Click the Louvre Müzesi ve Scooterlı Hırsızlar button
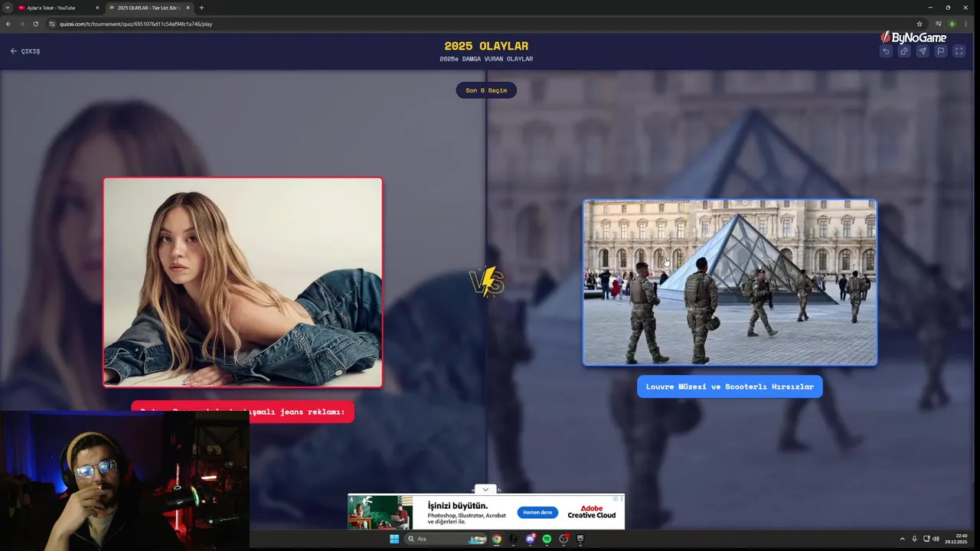The image size is (980, 551). 730,386
